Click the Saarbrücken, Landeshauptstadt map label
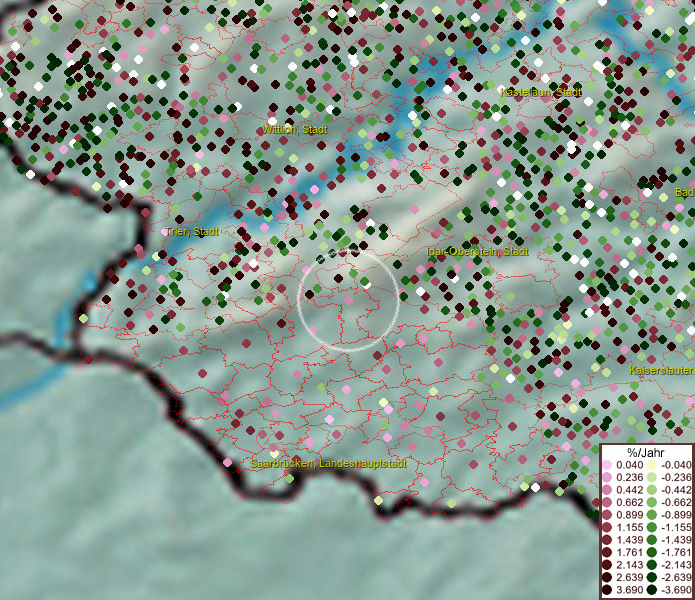This screenshot has width=695, height=600. tap(328, 465)
